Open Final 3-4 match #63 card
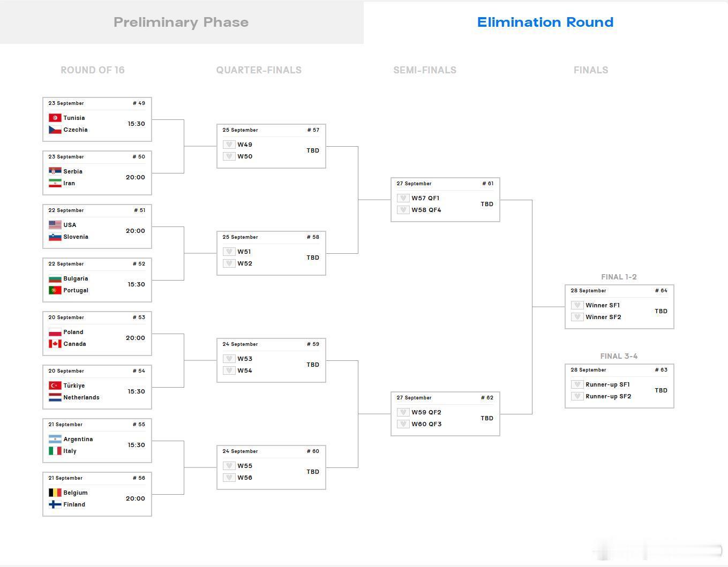The width and height of the screenshot is (728, 567). pyautogui.click(x=619, y=386)
